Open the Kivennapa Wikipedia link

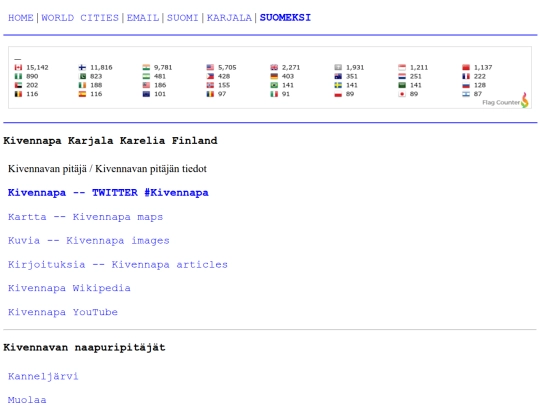click(x=69, y=288)
